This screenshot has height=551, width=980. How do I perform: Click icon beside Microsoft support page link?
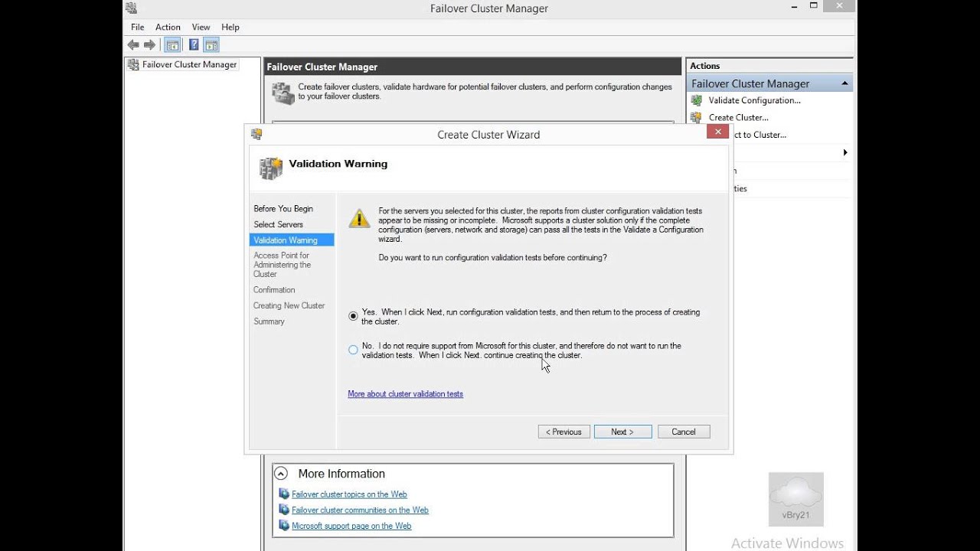click(284, 526)
